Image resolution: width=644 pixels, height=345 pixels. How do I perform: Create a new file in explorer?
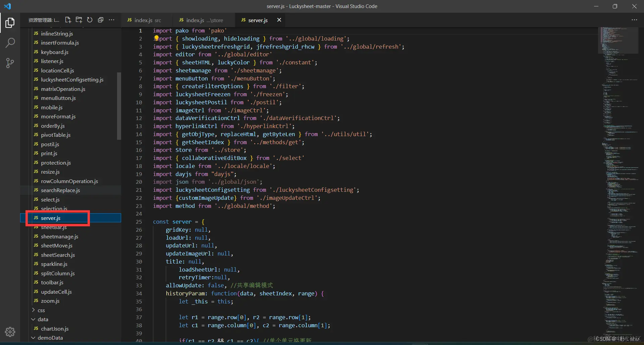coord(68,20)
